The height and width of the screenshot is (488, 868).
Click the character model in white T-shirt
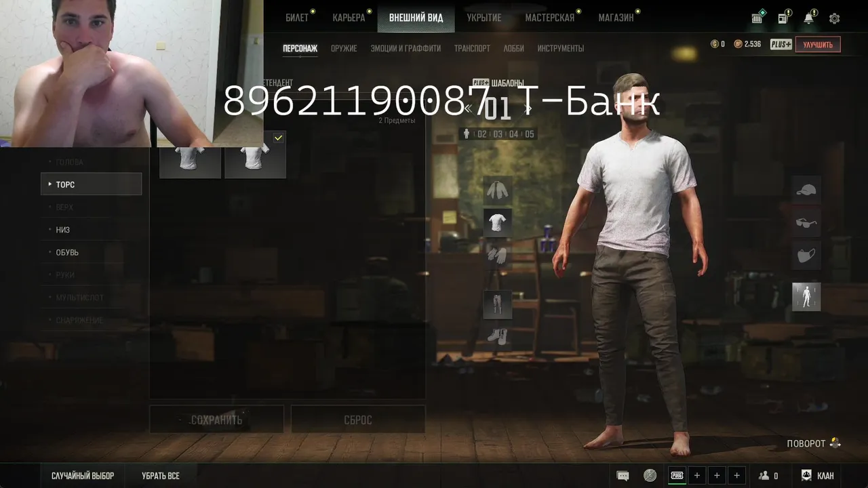634,264
